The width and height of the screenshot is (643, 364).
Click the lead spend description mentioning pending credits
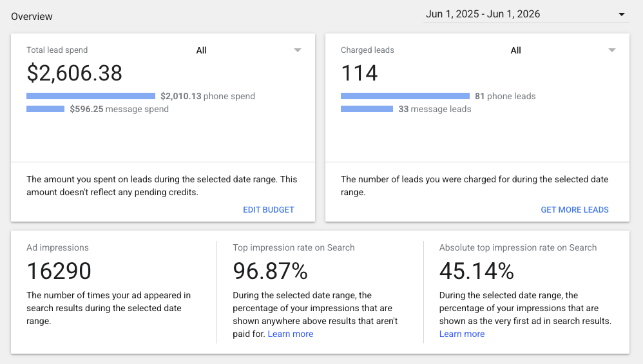click(162, 186)
